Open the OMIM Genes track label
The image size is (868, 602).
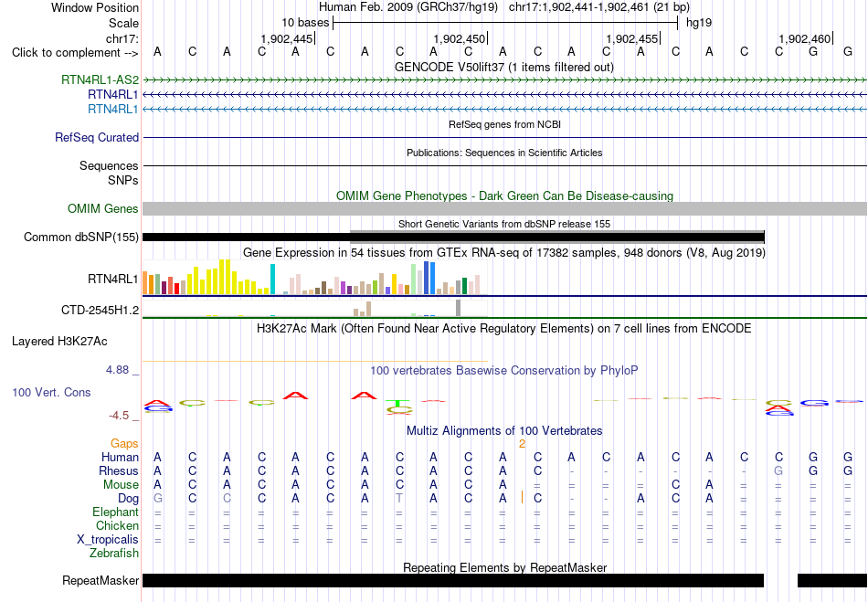coord(103,208)
